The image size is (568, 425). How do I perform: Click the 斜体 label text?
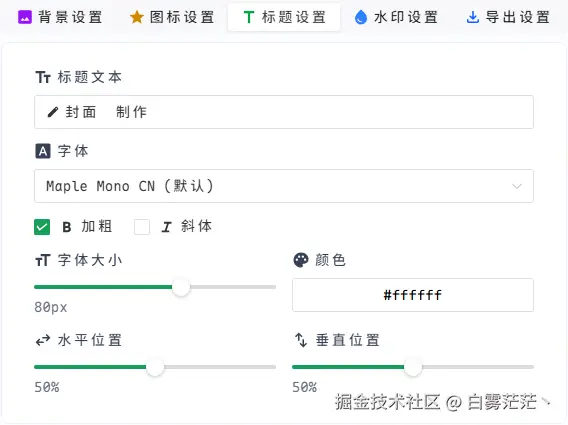click(196, 226)
